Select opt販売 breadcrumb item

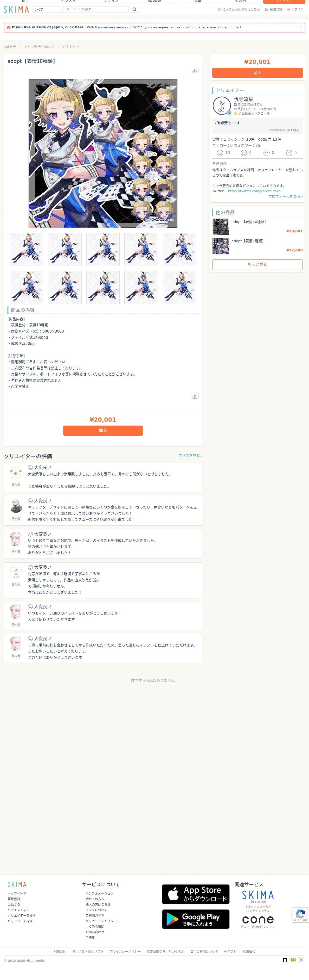[10, 47]
